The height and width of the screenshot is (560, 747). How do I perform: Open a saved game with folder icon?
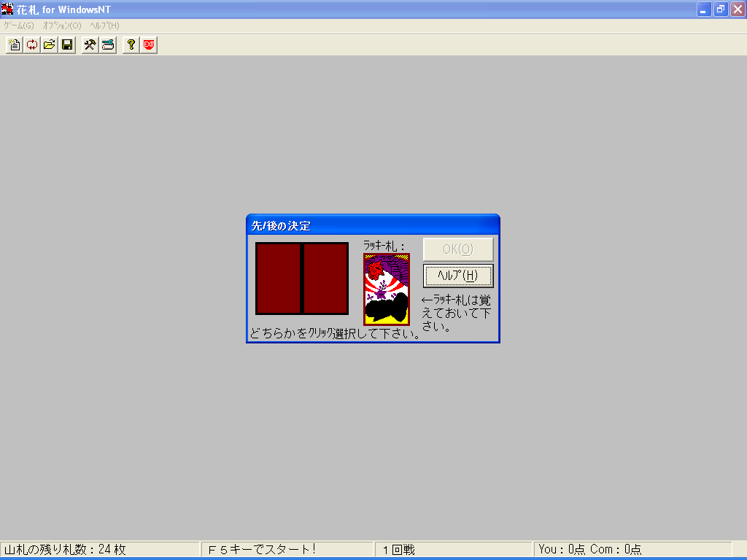coord(50,44)
